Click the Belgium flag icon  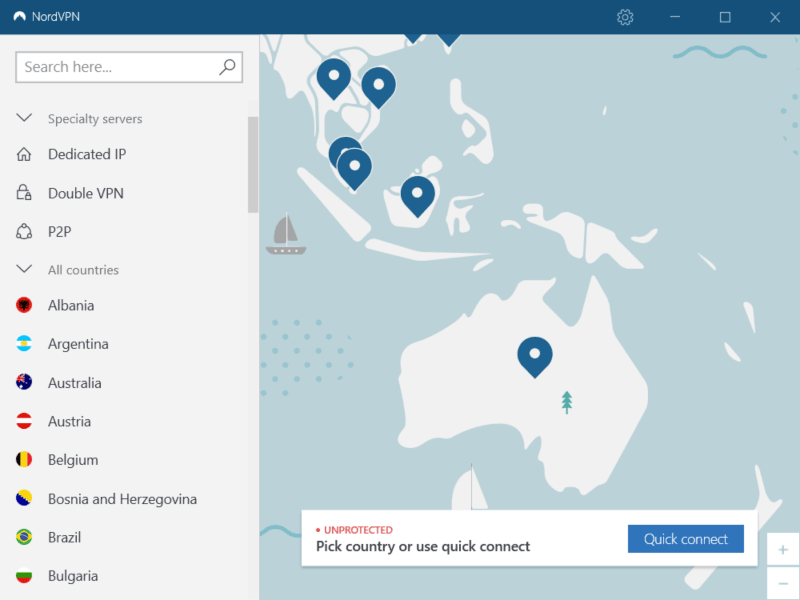[24, 460]
